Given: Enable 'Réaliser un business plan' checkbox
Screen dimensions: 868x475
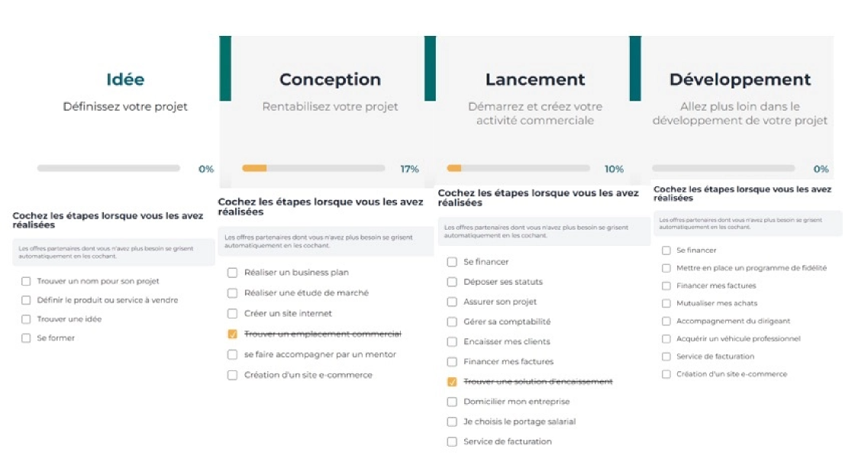Looking at the screenshot, I should click(x=233, y=273).
